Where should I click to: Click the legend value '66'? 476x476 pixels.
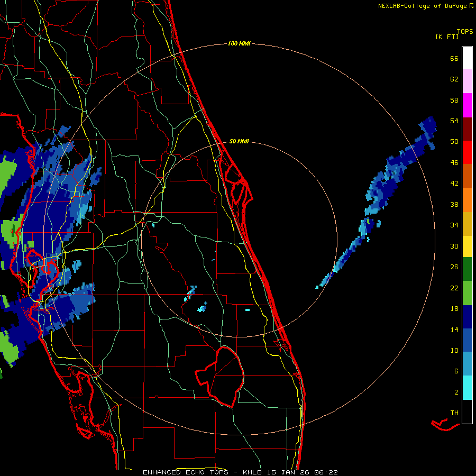coord(454,58)
